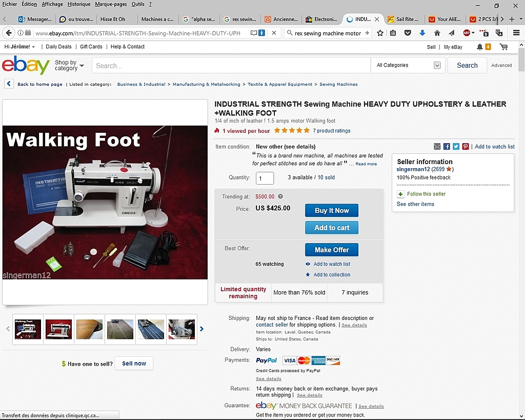
Task: Expand the ABP icon dropdown arrow
Action: tap(473, 33)
